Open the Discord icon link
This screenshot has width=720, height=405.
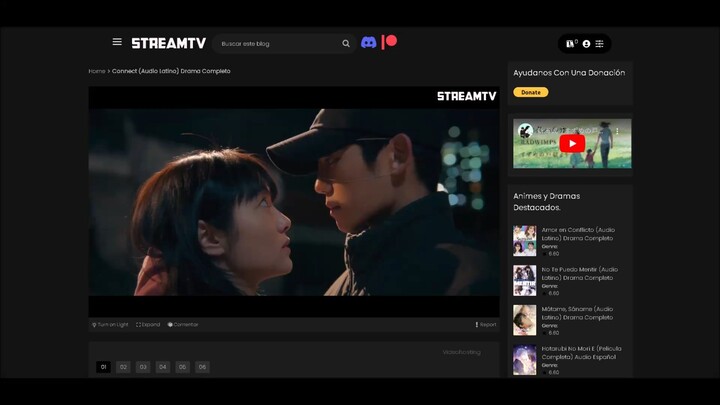[x=368, y=43]
